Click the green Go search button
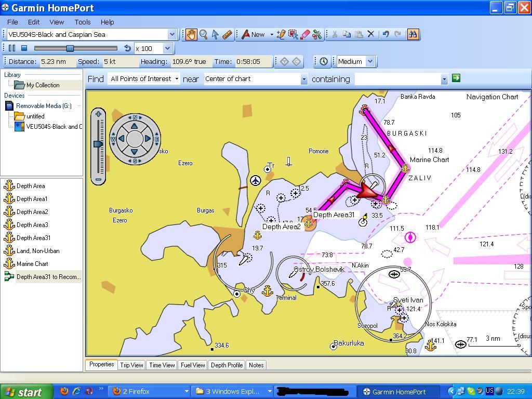The width and height of the screenshot is (532, 399). (456, 78)
